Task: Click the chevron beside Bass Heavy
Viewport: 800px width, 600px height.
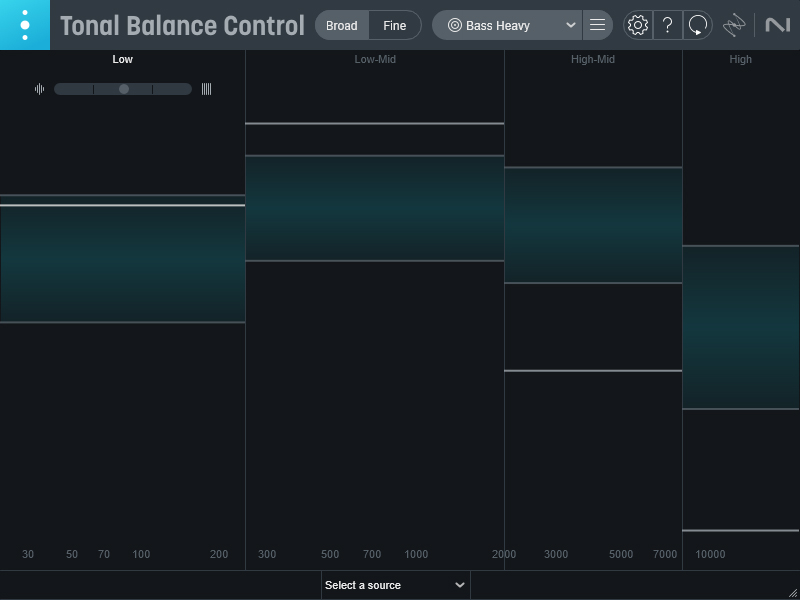Action: [x=571, y=25]
